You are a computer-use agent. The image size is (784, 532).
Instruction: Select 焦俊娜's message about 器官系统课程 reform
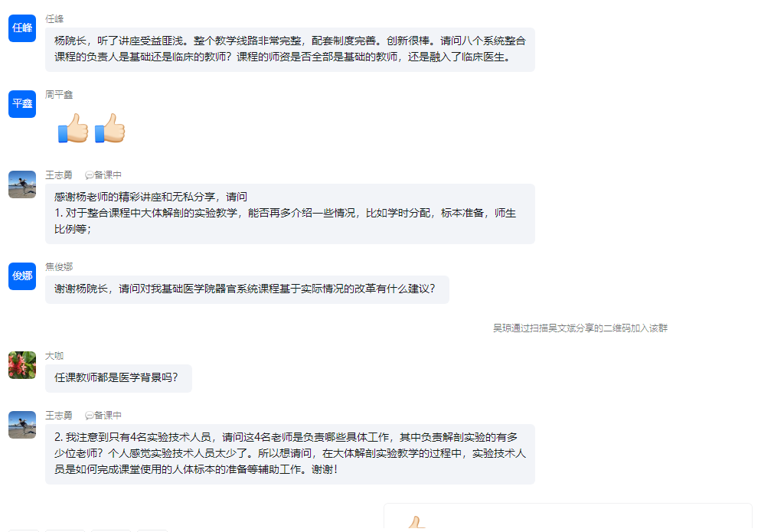pyautogui.click(x=247, y=289)
